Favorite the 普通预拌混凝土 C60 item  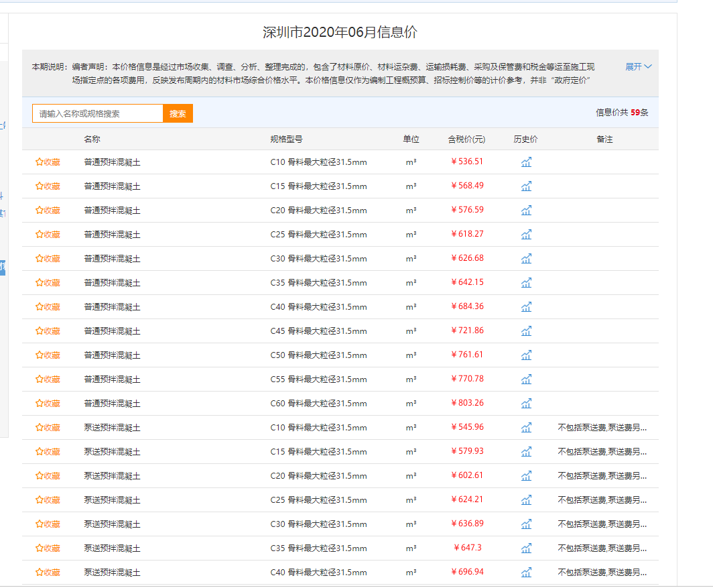[x=48, y=403]
